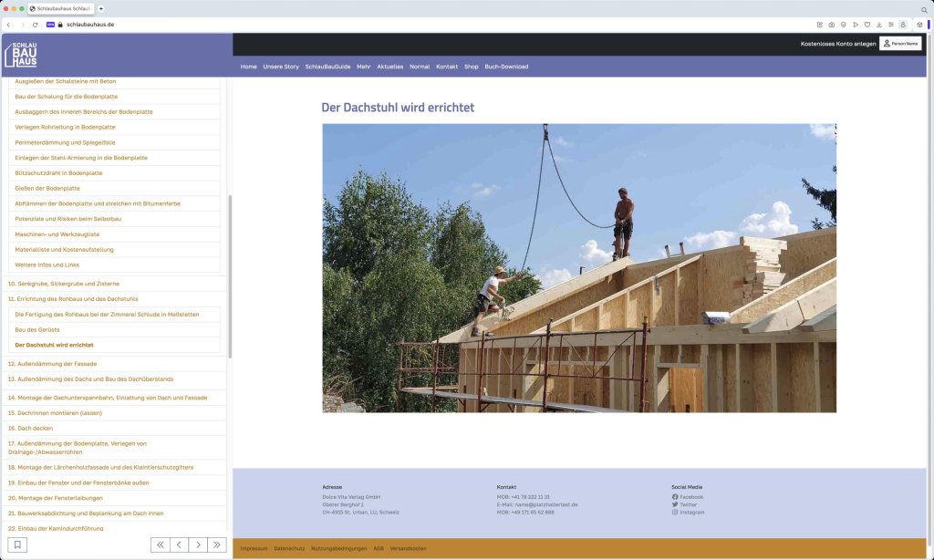Click the Person Name account button
The image size is (934, 560).
coord(900,44)
